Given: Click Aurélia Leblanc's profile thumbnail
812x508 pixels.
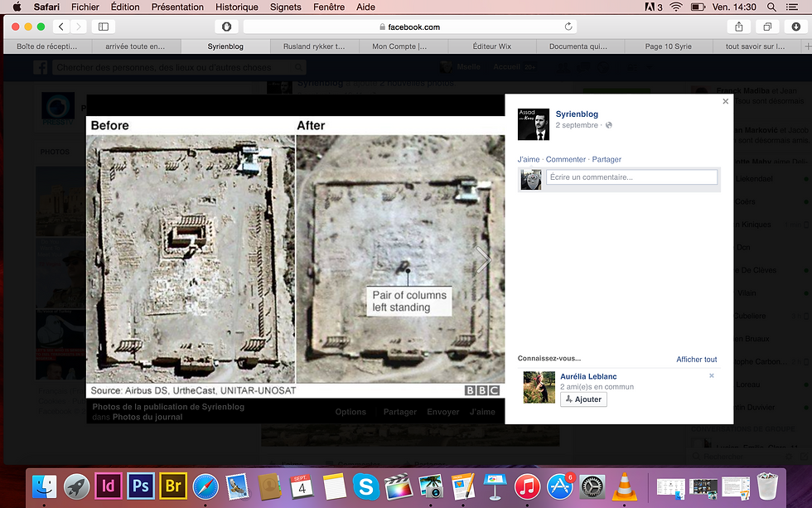Looking at the screenshot, I should coord(539,387).
